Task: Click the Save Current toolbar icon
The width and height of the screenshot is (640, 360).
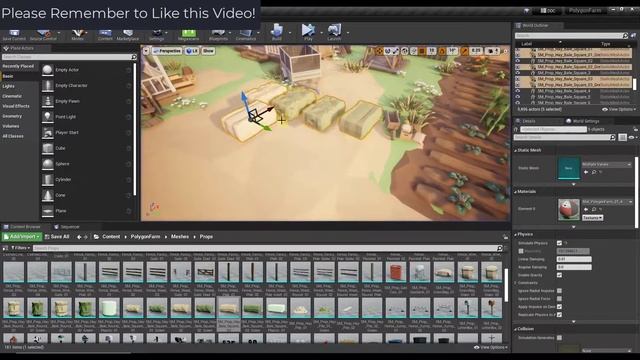Action: coord(14,34)
